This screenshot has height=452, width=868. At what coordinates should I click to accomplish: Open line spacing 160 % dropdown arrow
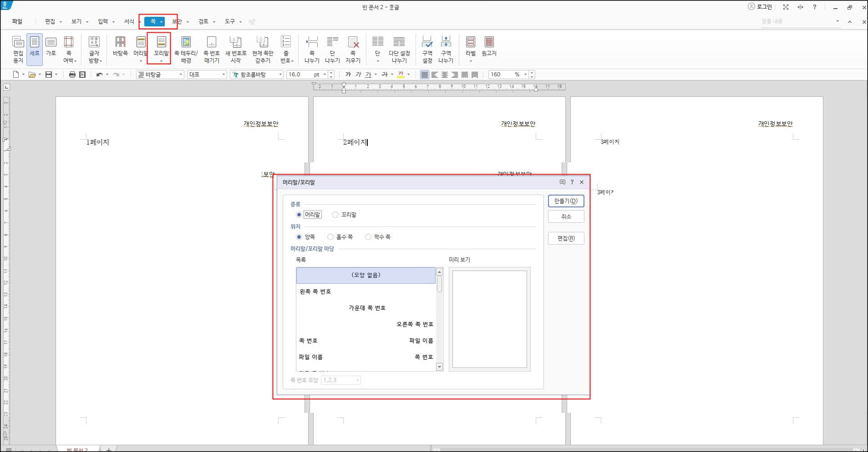525,75
